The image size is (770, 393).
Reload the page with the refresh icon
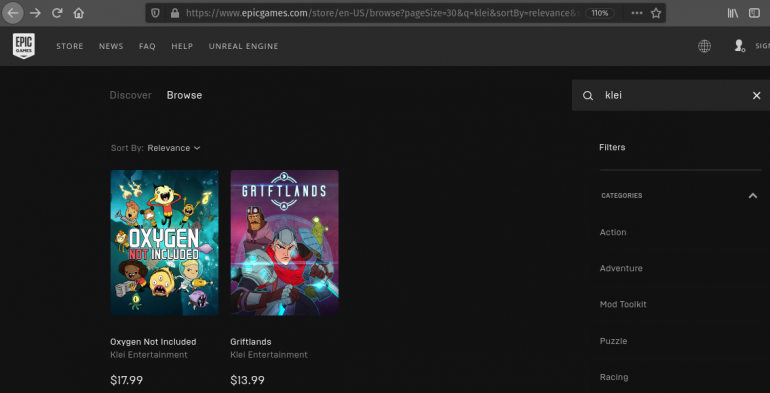coord(57,13)
